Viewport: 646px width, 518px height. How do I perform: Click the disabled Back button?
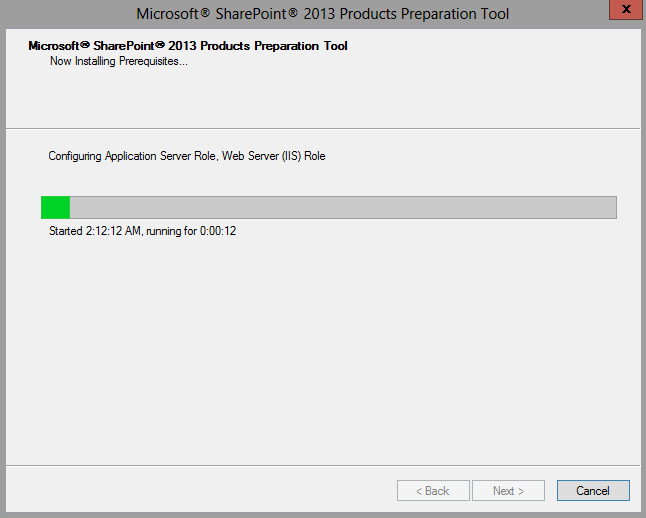pos(433,490)
